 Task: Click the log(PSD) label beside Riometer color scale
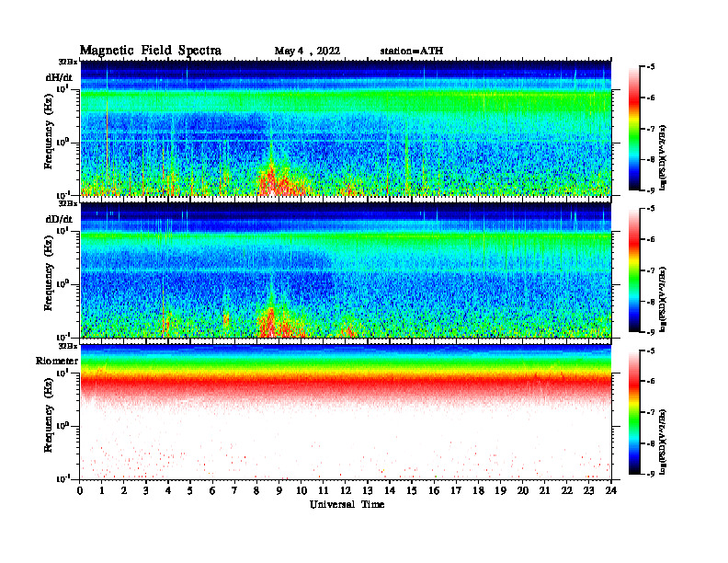tap(663, 442)
